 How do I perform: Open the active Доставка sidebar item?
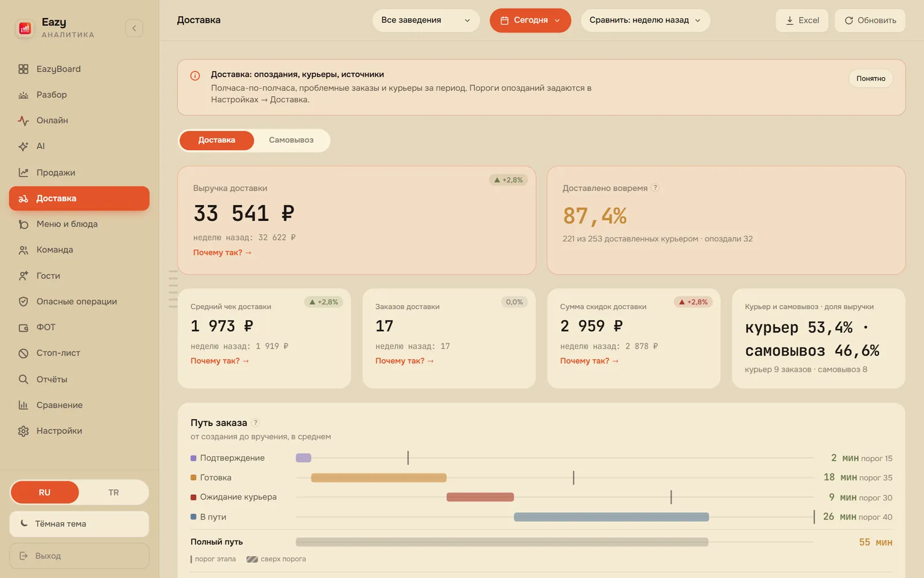pyautogui.click(x=79, y=198)
